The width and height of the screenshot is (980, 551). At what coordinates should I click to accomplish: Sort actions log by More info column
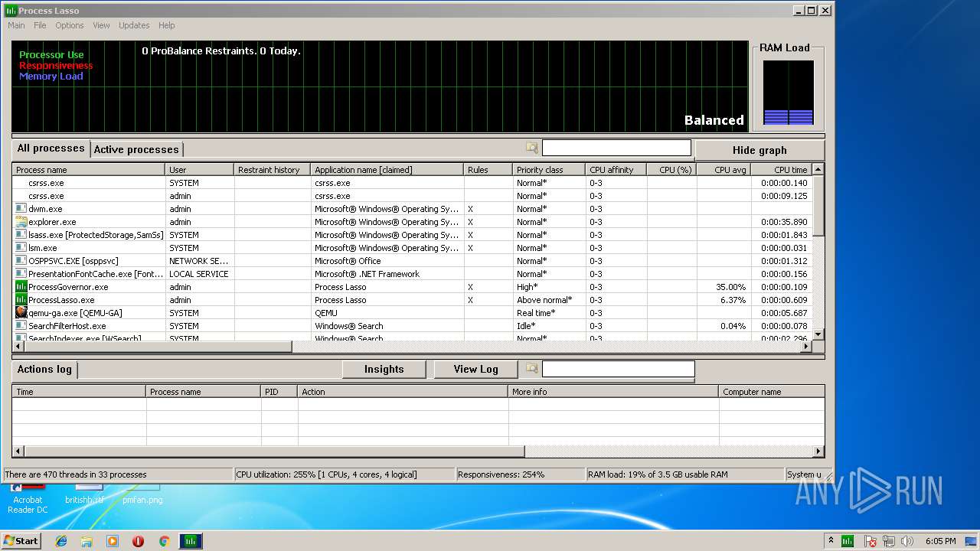click(x=614, y=392)
